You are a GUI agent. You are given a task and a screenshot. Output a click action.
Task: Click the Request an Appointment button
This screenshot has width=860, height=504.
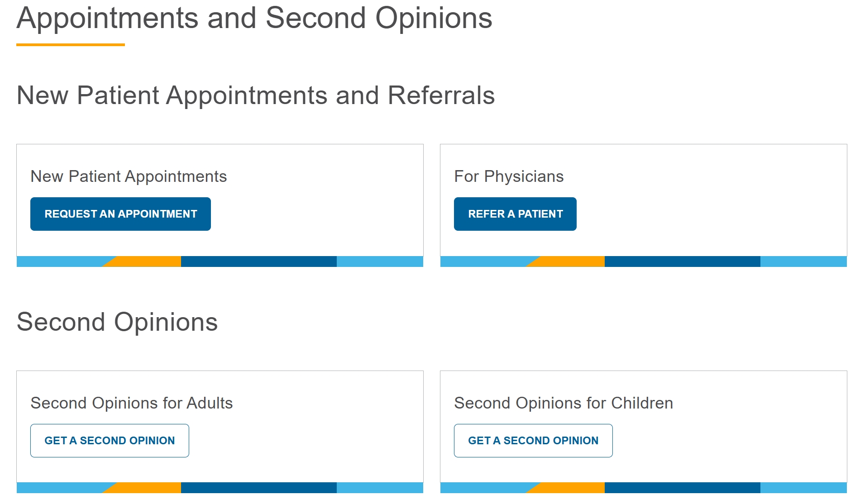(x=120, y=214)
